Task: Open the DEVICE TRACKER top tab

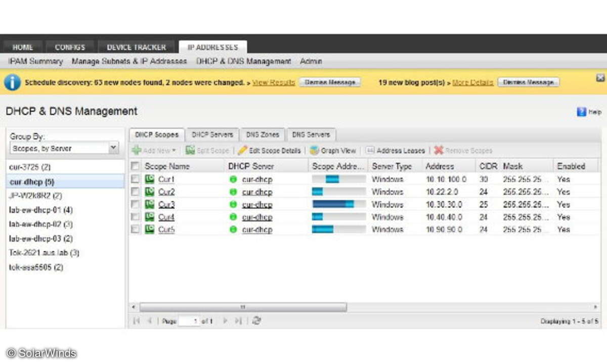Action: click(x=136, y=47)
